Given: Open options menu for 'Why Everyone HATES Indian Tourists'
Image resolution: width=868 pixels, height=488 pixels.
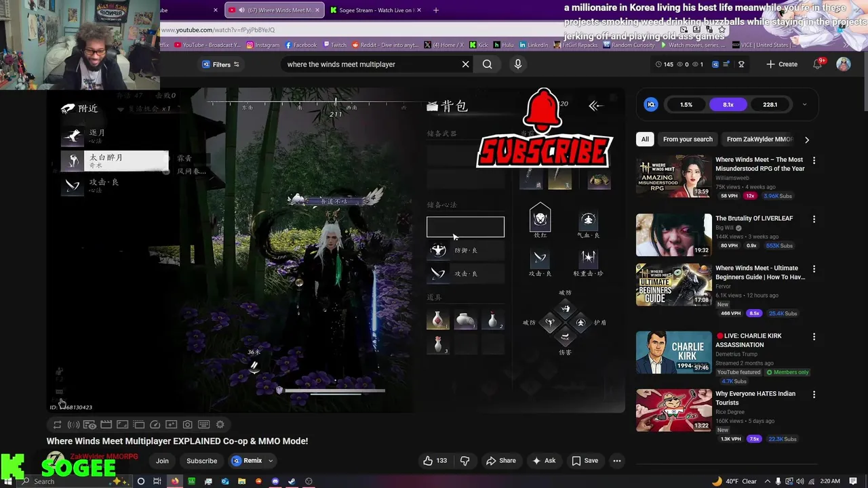Looking at the screenshot, I should tap(814, 394).
